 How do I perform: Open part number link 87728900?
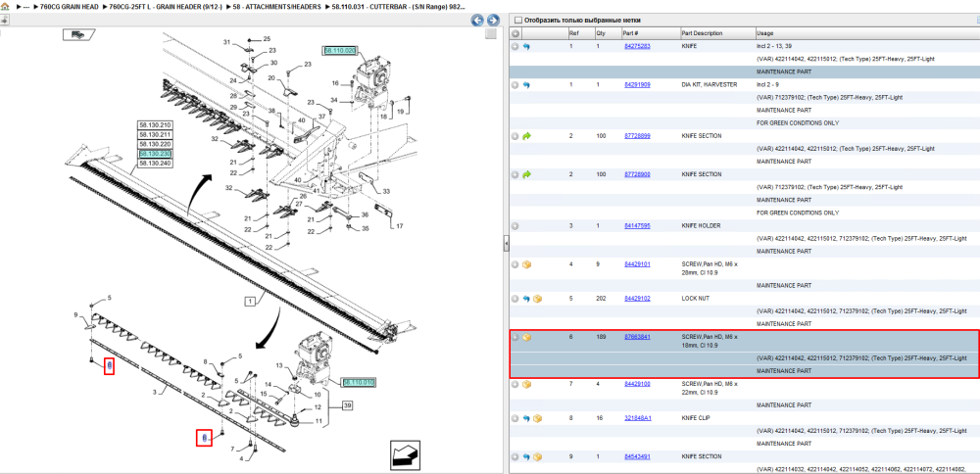pyautogui.click(x=638, y=174)
